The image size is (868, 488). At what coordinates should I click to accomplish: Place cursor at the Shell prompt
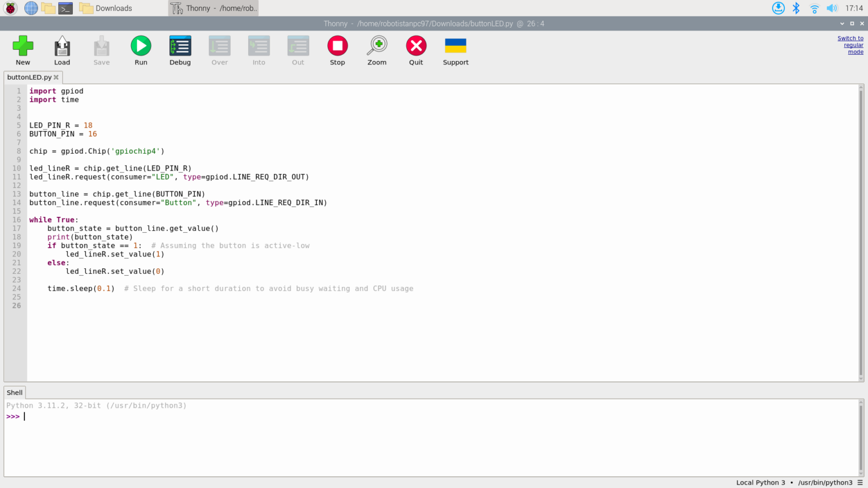[x=23, y=416]
